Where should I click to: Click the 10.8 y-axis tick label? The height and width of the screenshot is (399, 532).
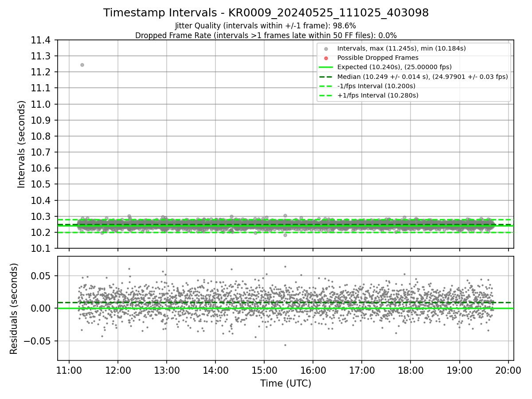pyautogui.click(x=40, y=136)
